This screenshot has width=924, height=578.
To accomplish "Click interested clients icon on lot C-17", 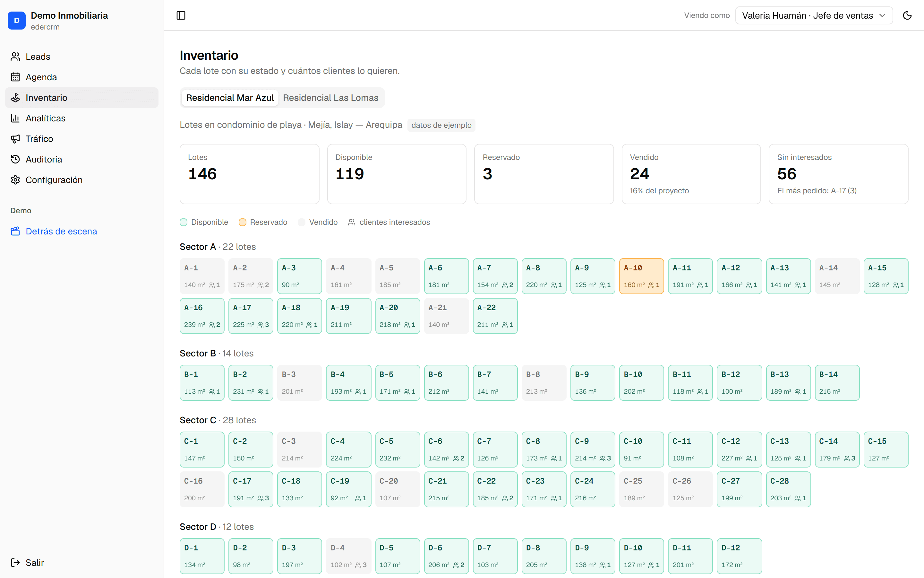I will (261, 498).
